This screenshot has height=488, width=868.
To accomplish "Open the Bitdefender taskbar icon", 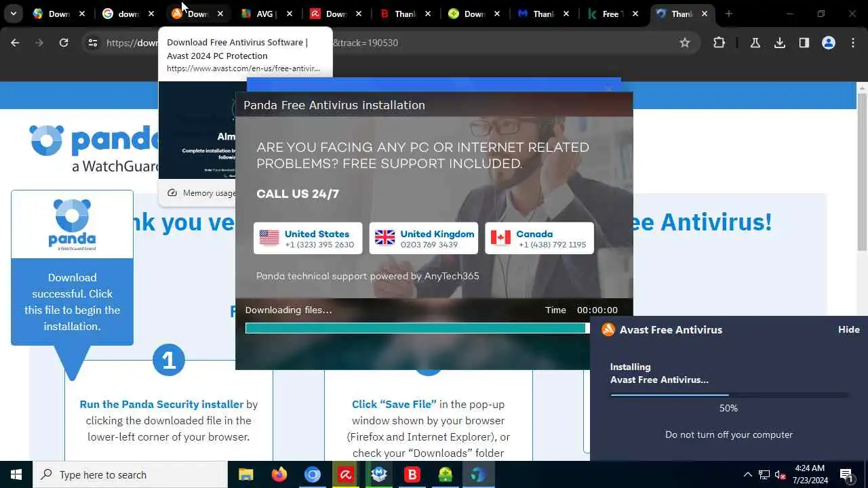I will pyautogui.click(x=412, y=474).
